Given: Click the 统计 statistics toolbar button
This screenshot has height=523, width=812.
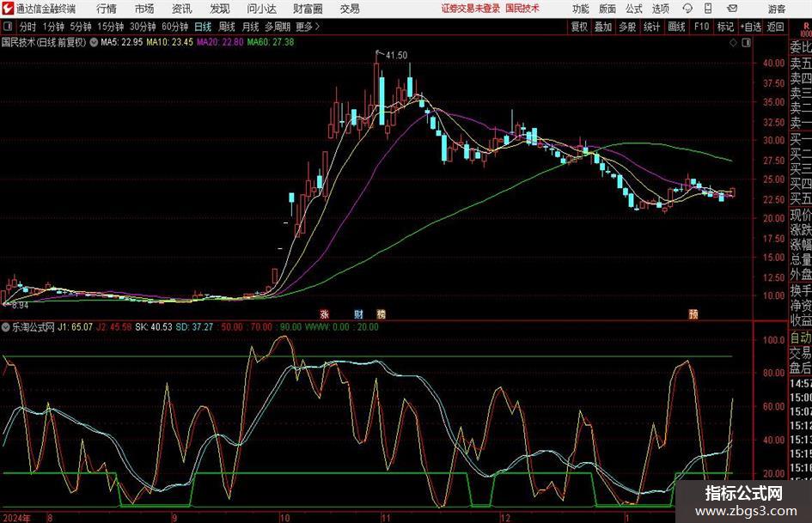Looking at the screenshot, I should pyautogui.click(x=652, y=27).
